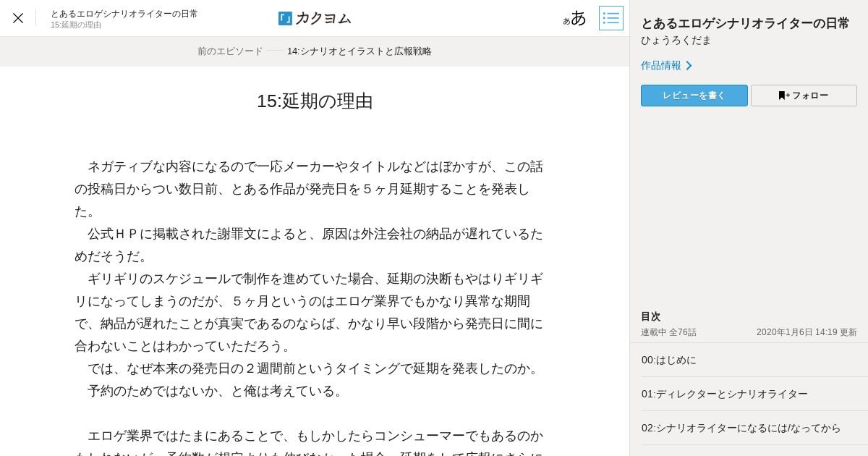The height and width of the screenshot is (456, 868).
Task: Open chapter 01:ディレクターとシナリオライター
Action: (x=749, y=394)
